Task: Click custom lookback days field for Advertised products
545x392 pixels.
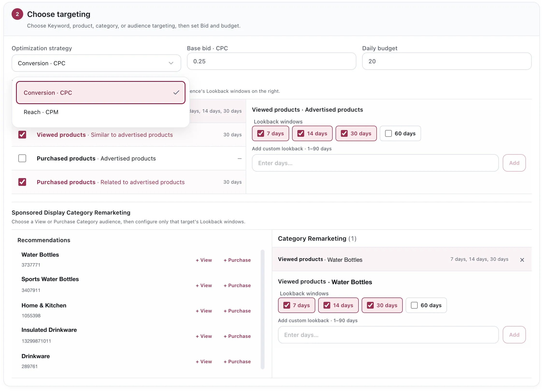Action: click(x=375, y=163)
